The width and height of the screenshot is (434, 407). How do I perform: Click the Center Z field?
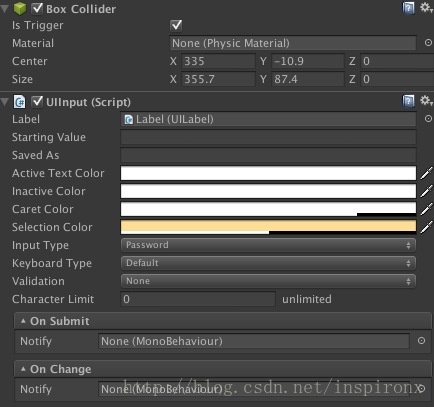(x=397, y=61)
